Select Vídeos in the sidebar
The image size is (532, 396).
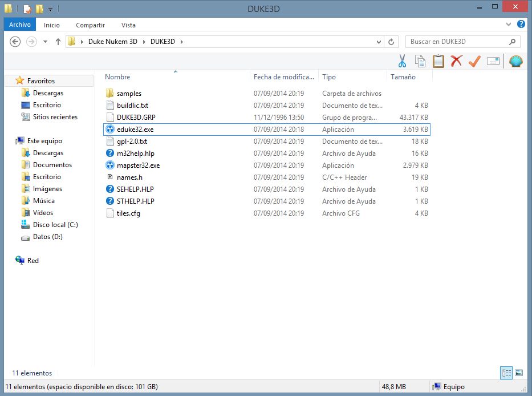pyautogui.click(x=43, y=213)
